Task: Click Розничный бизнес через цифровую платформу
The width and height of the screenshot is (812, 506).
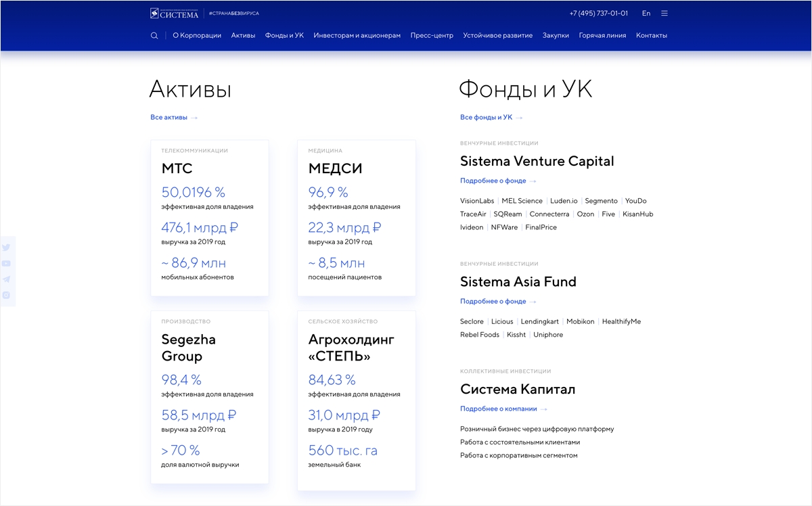Action: [537, 430]
